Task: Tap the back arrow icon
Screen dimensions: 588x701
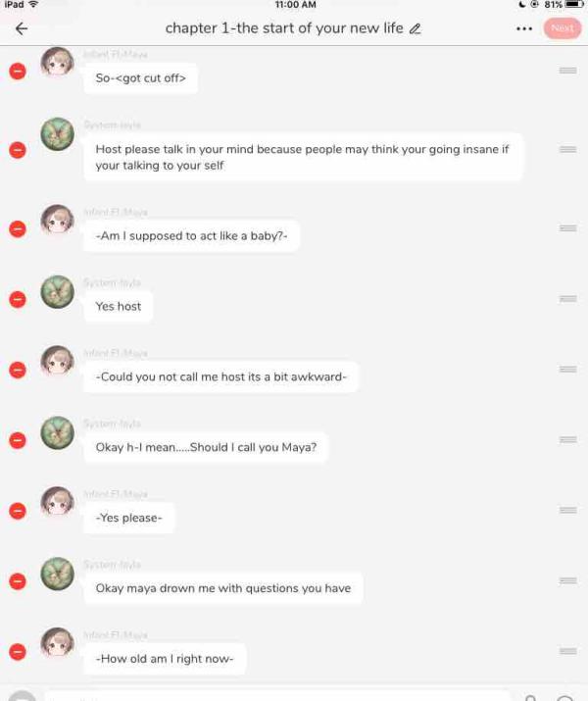Action: point(21,28)
